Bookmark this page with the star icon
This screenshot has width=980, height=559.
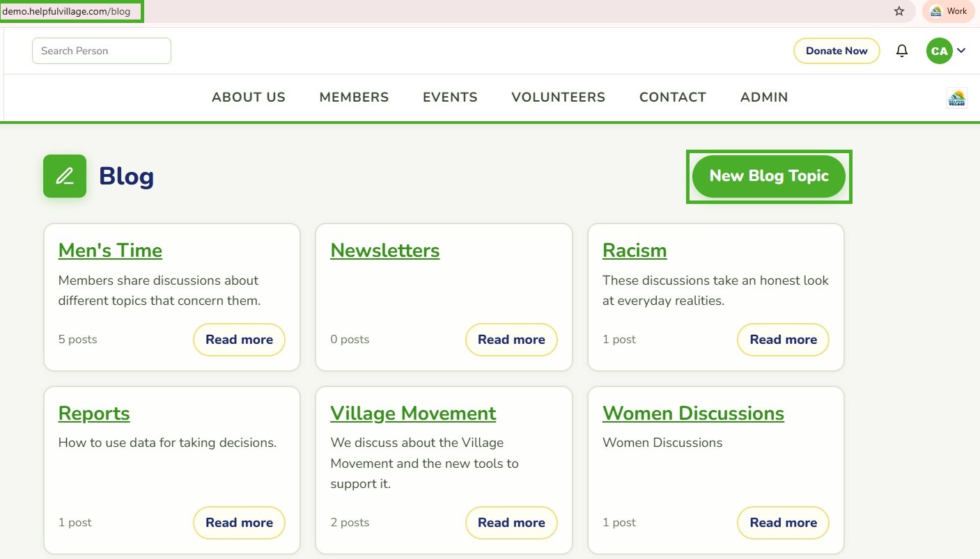click(899, 11)
